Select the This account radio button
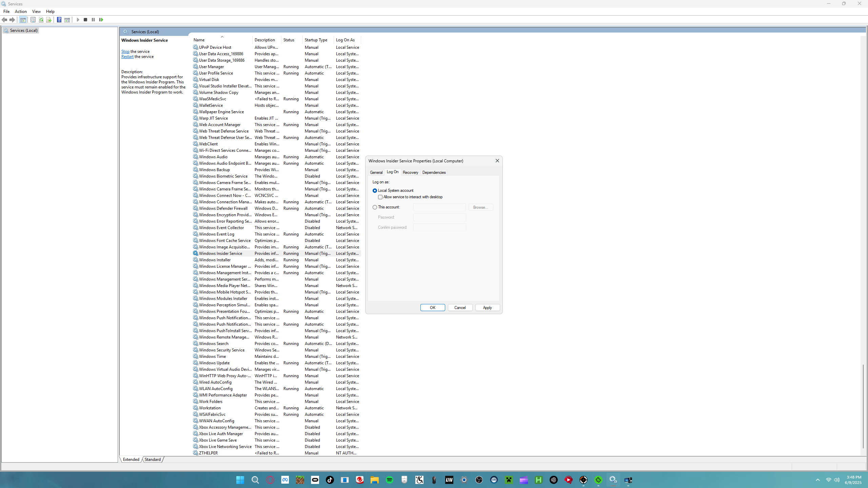This screenshot has height=488, width=868. coord(375,207)
